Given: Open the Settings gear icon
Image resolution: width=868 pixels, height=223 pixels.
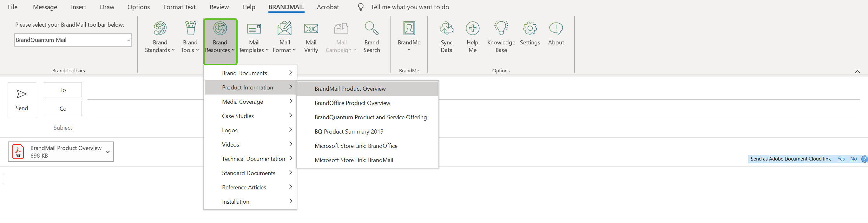Looking at the screenshot, I should pos(530,28).
